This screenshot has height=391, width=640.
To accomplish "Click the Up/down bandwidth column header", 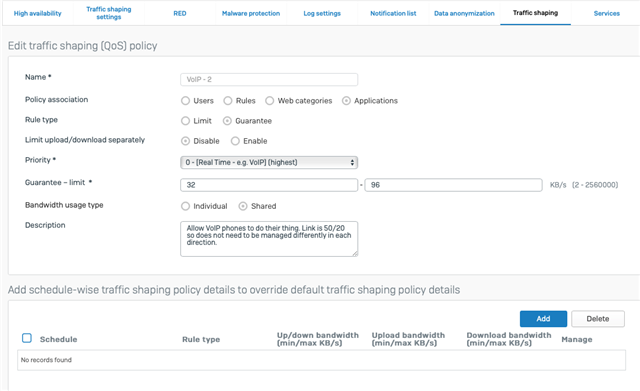I will click(x=318, y=339).
